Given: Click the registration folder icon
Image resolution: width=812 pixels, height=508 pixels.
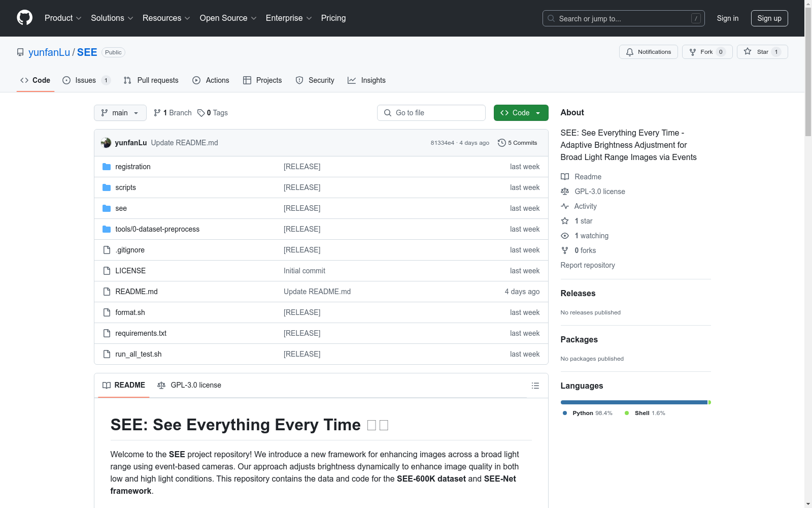Looking at the screenshot, I should [x=107, y=167].
